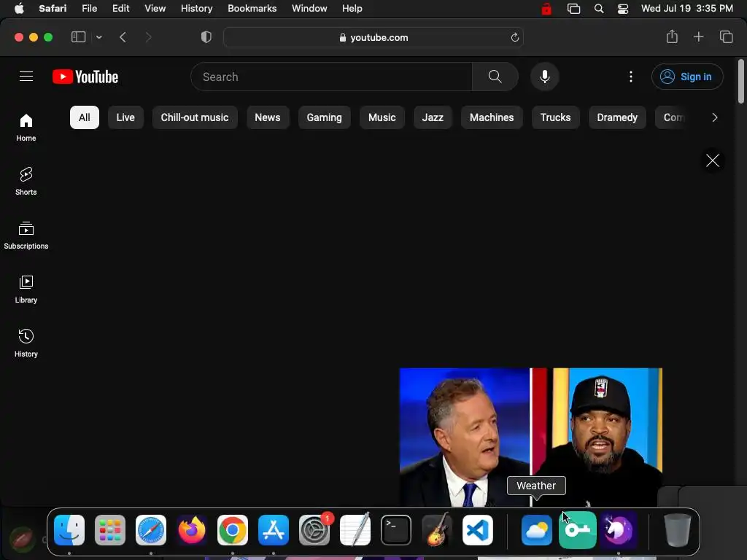Select the News filter chip
Viewport: 747px width, 560px height.
(267, 117)
